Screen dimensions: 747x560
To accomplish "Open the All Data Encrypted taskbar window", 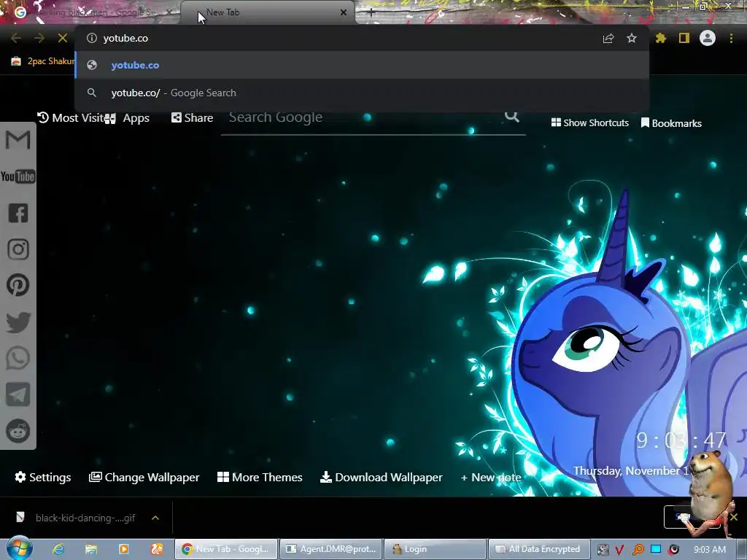I will (x=539, y=549).
